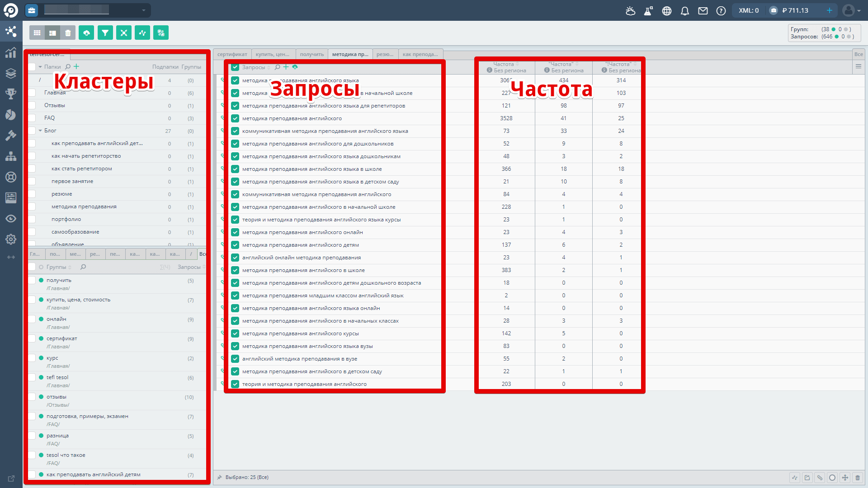This screenshot has height=488, width=868.
Task: Click the help question mark icon
Action: point(721,10)
